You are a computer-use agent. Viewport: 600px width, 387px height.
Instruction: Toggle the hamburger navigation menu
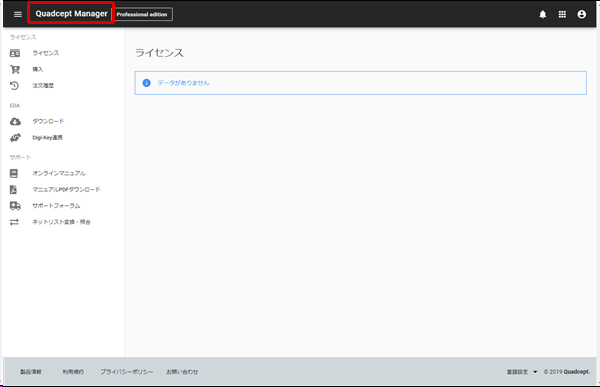[18, 14]
